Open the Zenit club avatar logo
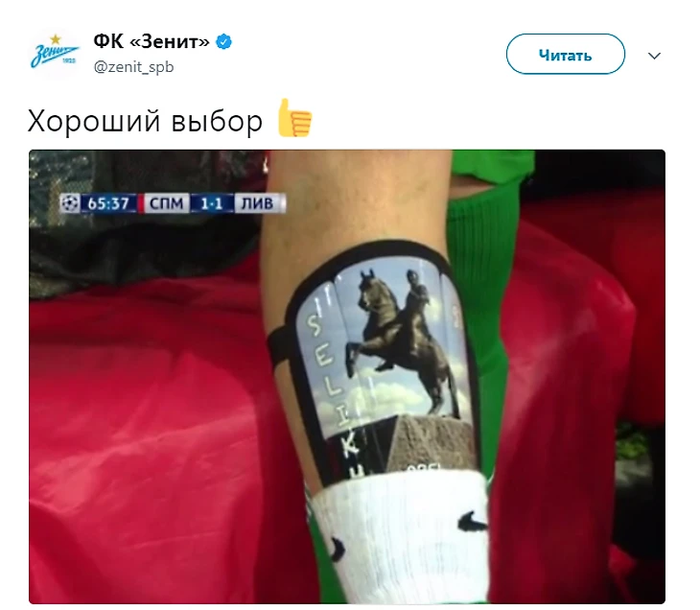 (x=54, y=54)
